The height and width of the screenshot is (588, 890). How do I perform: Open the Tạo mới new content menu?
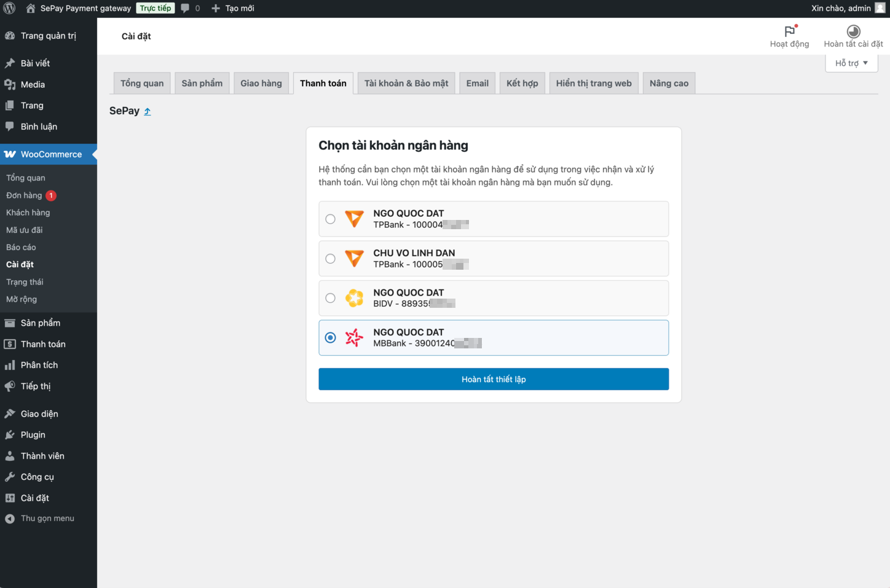click(x=233, y=9)
